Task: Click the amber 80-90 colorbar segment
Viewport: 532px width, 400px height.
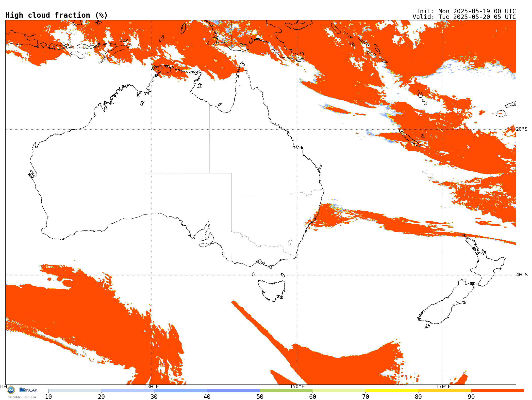Action: [445, 391]
